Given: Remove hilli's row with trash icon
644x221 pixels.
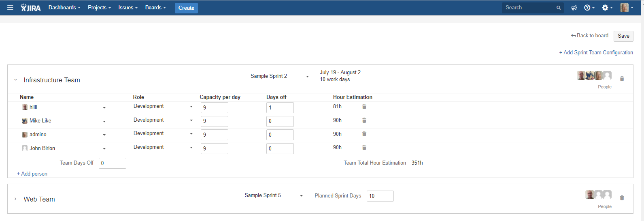Looking at the screenshot, I should [364, 107].
